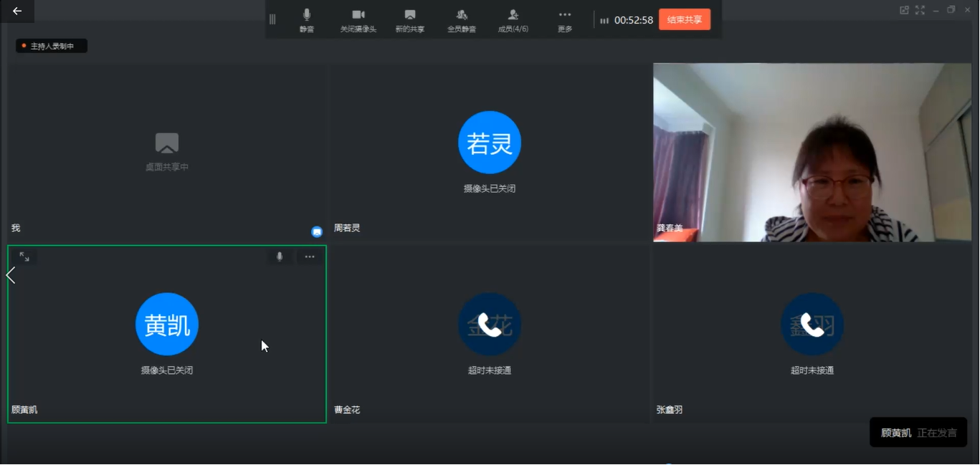
Task: Click the red 结束共享 button
Action: tap(684, 19)
